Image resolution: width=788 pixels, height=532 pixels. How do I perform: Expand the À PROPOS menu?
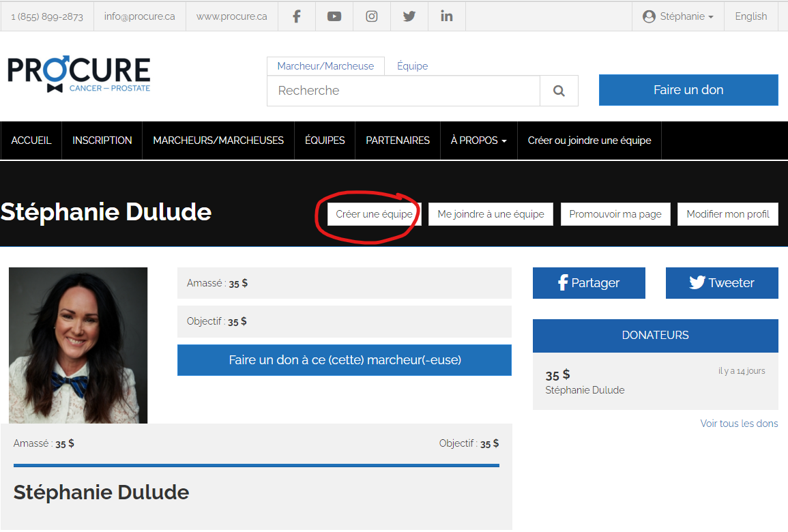[x=478, y=141]
